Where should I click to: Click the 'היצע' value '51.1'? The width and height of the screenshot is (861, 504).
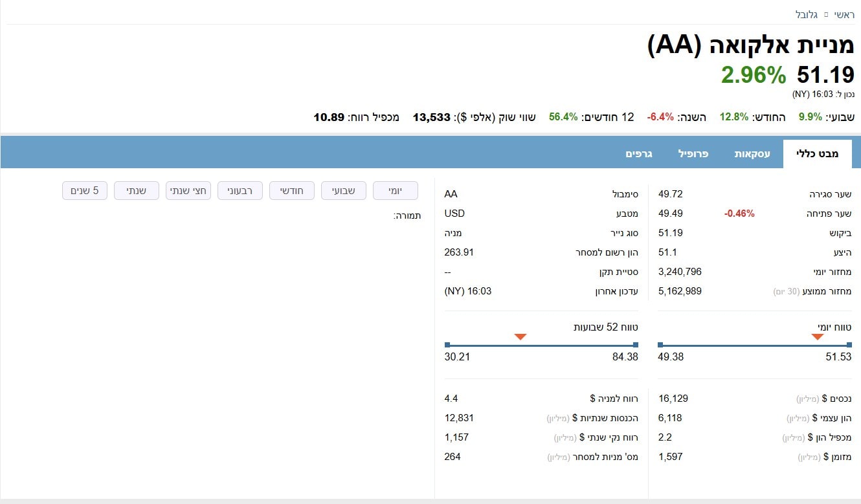click(668, 252)
